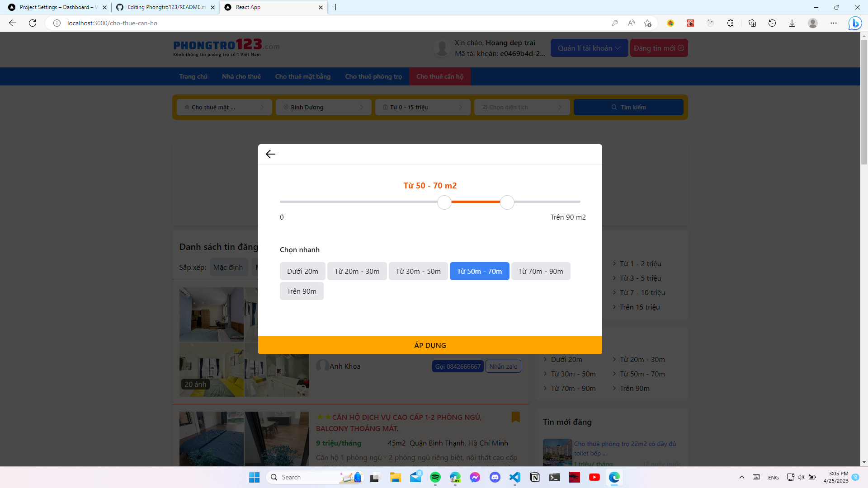Open Cho thuê mặt bằng nav item
The width and height of the screenshot is (868, 488).
[303, 76]
